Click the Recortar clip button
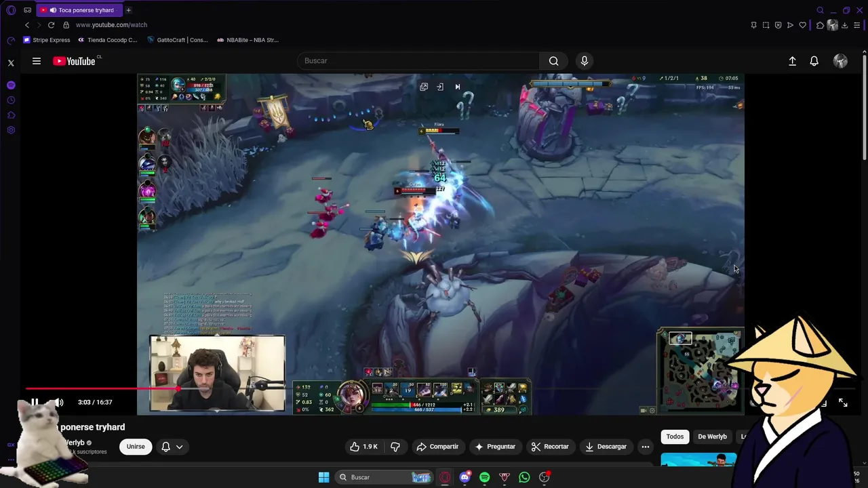 (550, 447)
